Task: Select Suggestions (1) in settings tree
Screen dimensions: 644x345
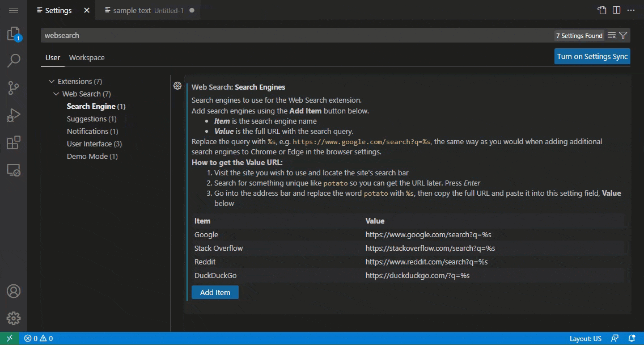Action: click(92, 119)
